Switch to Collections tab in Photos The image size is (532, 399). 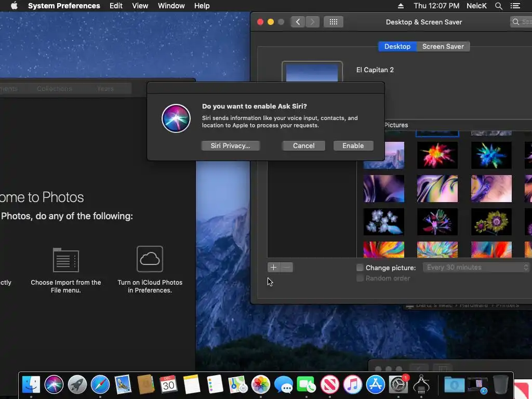[x=54, y=88]
